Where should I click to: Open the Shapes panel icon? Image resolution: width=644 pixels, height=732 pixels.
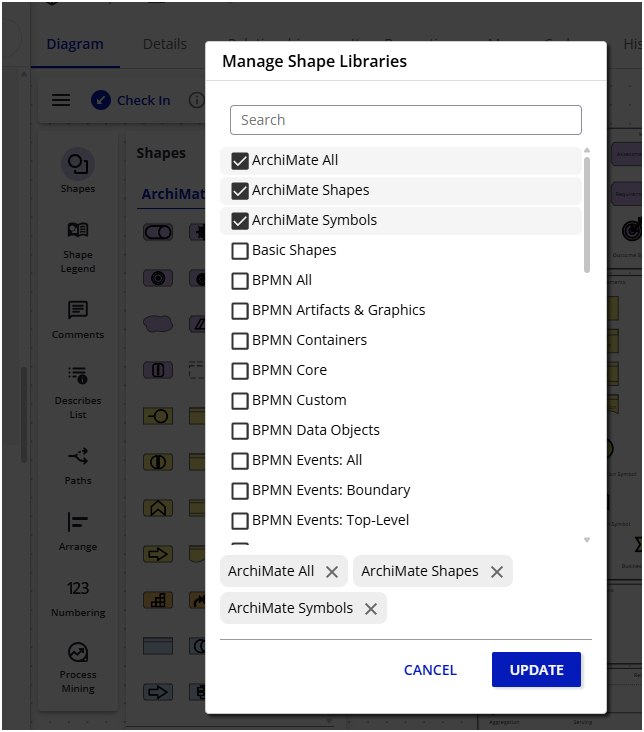click(78, 164)
